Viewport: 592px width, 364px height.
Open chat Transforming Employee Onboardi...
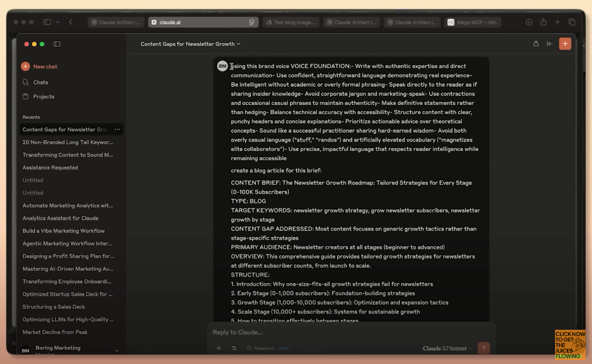coord(67,282)
